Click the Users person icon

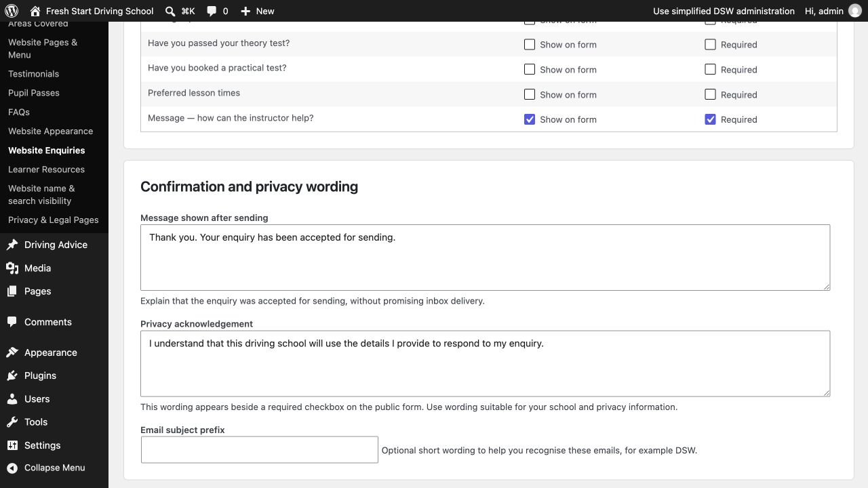pos(12,399)
